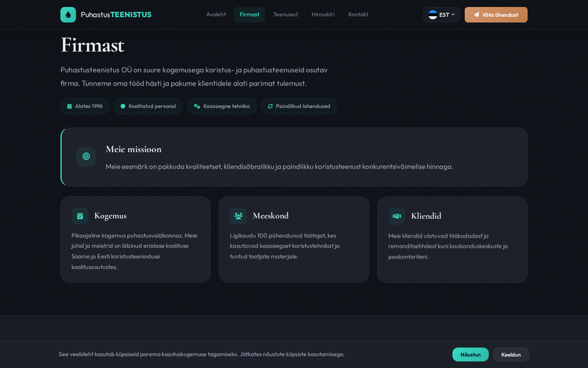
Task: Click the target icon beside Meie missioon
Action: click(x=86, y=157)
